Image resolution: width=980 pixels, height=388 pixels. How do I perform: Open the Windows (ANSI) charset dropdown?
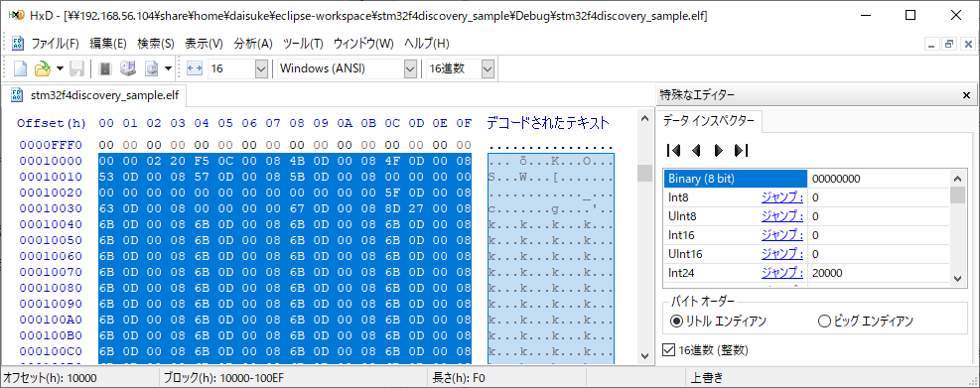[410, 68]
